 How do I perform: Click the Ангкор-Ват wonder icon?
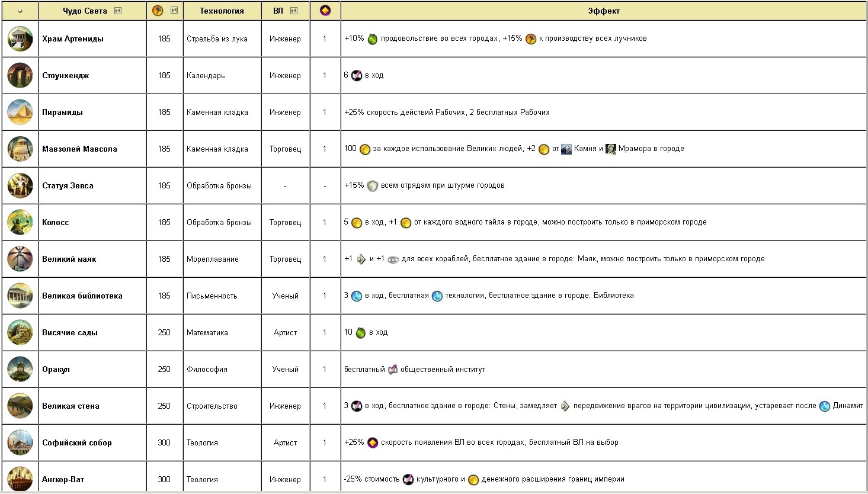20,479
